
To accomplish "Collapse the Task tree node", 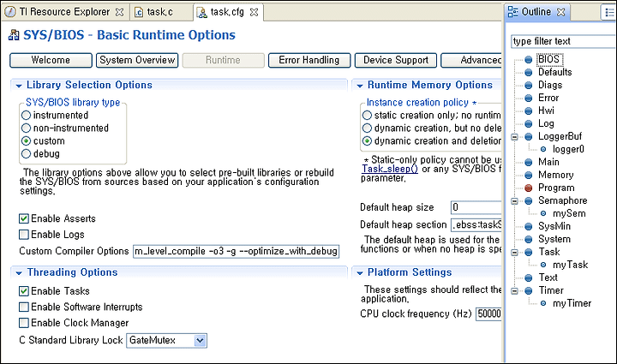I will pyautogui.click(x=514, y=252).
